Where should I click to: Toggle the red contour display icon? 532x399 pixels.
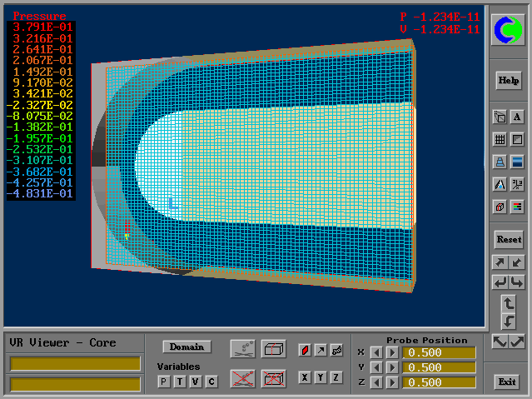click(x=305, y=350)
